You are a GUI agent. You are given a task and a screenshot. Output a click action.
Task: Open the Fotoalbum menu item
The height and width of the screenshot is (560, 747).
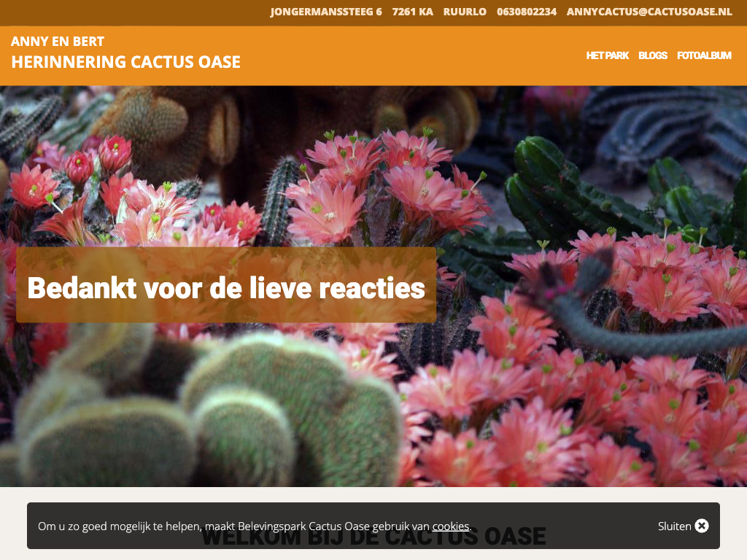click(x=704, y=55)
